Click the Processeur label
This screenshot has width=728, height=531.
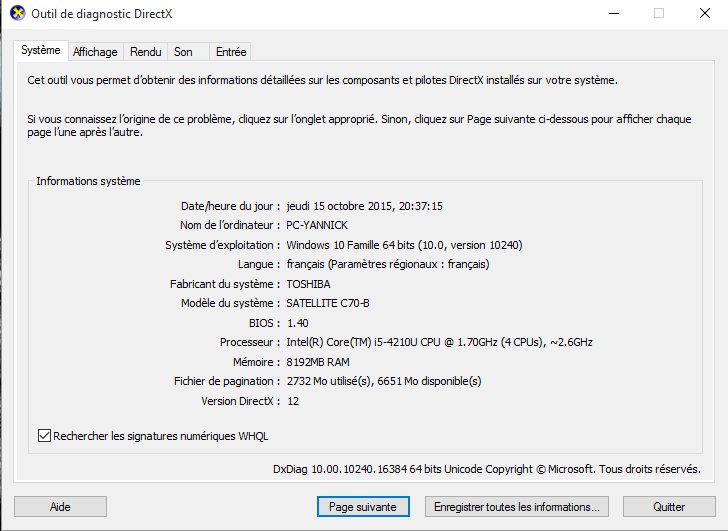250,342
